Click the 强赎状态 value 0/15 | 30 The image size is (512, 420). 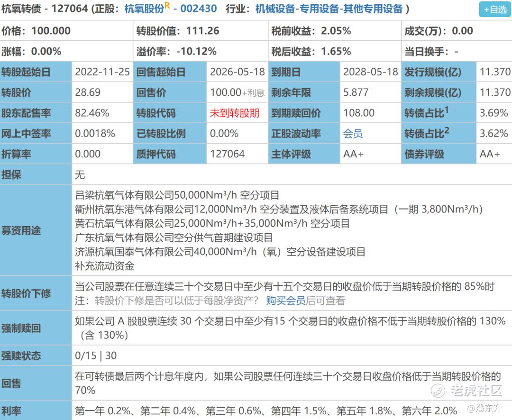pyautogui.click(x=96, y=356)
